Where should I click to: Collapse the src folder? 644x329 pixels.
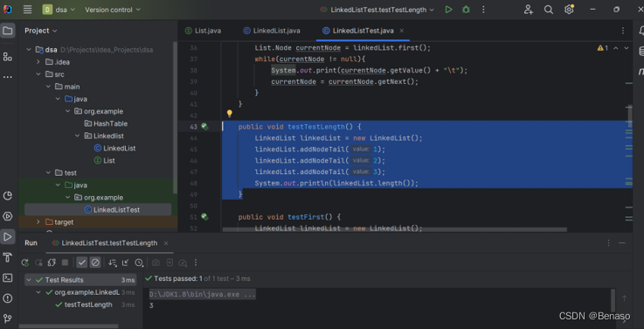point(38,74)
